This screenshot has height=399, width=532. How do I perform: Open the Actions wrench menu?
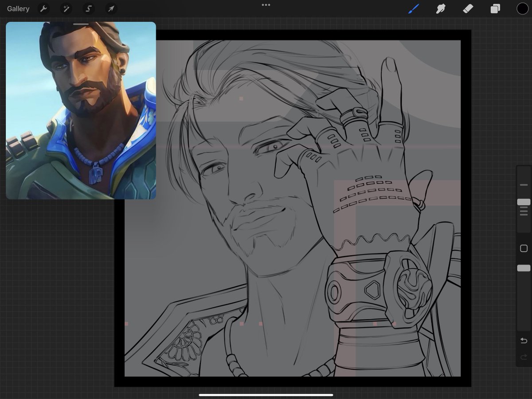tap(43, 8)
